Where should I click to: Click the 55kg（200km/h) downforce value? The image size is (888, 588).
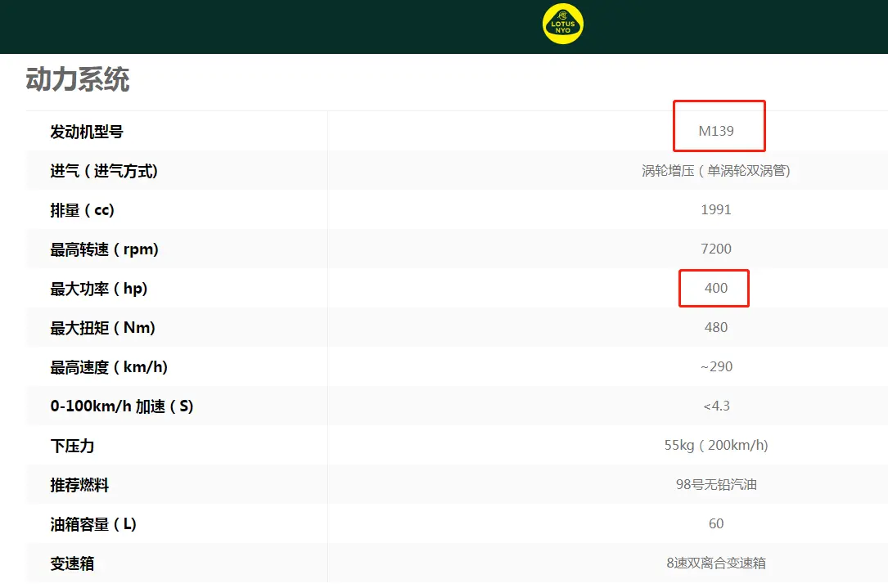(x=716, y=446)
